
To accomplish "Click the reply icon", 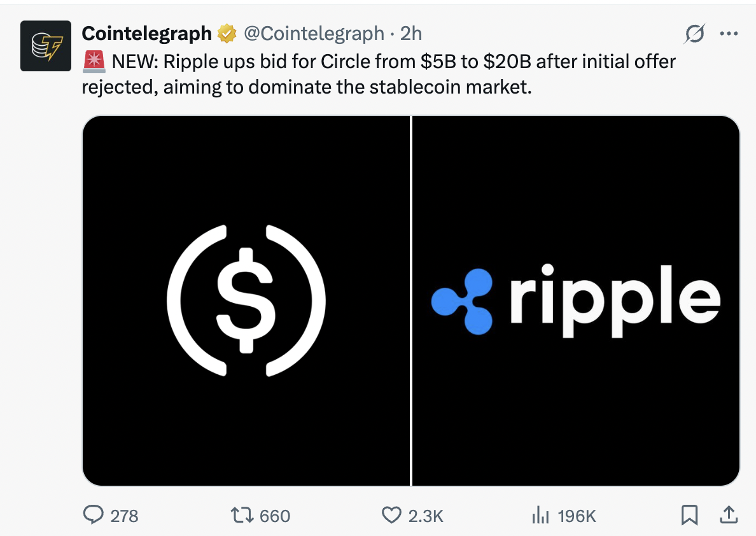I will pos(94,516).
